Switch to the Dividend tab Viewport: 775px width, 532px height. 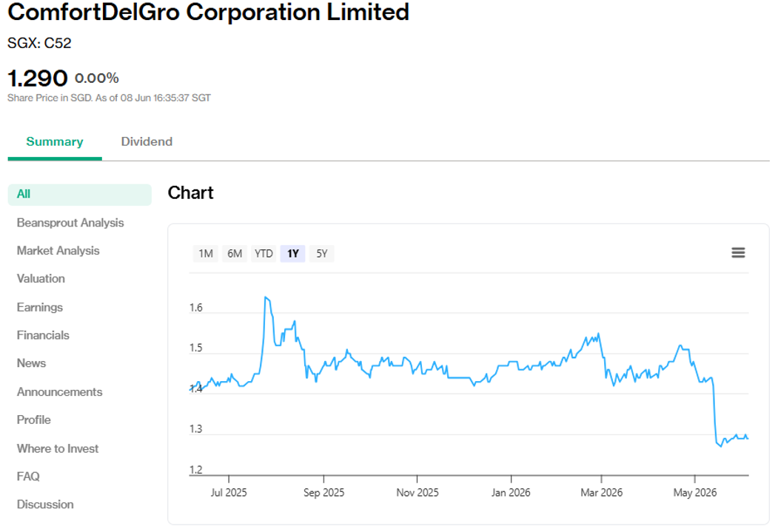(x=147, y=142)
